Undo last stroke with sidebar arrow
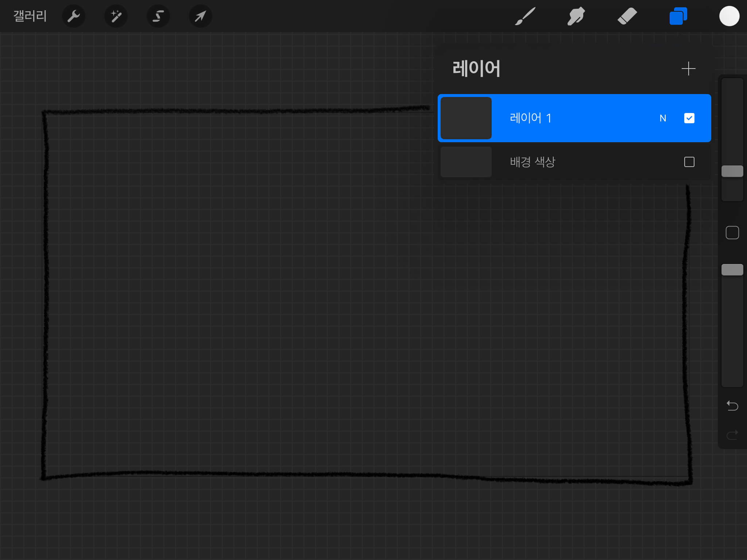 [732, 405]
